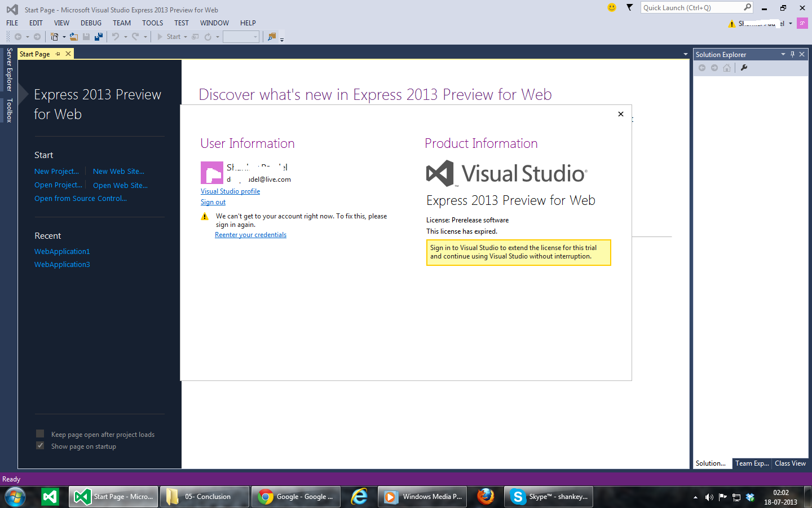The image size is (812, 508).
Task: Open Solution Explorer properties wrench icon
Action: (x=744, y=68)
